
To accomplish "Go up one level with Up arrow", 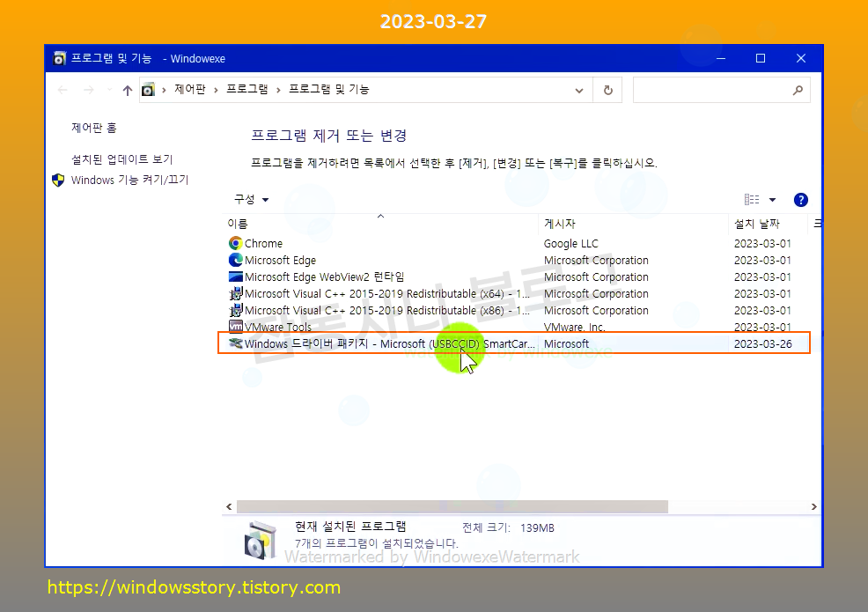I will (x=128, y=90).
